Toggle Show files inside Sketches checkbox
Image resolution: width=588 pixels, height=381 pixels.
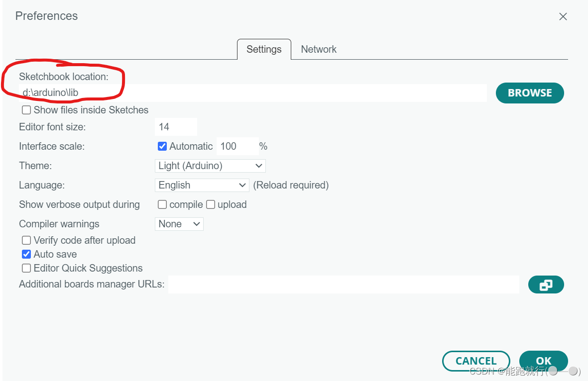click(x=26, y=110)
